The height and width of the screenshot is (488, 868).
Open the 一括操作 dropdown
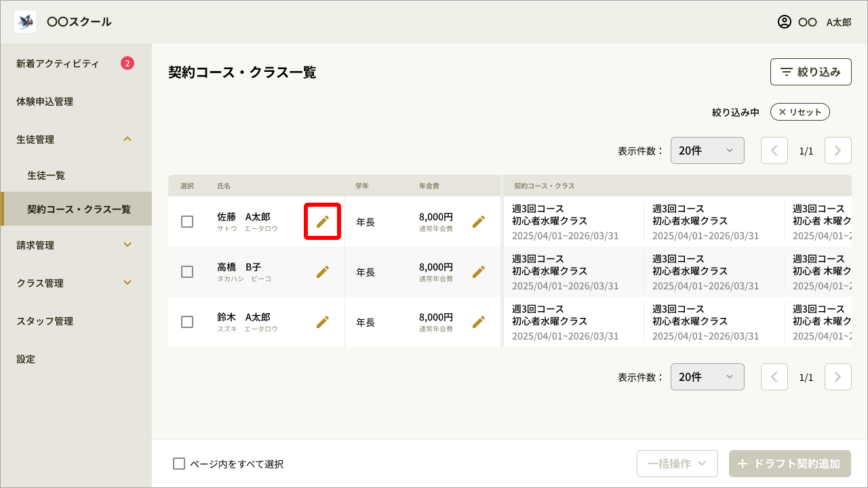677,464
